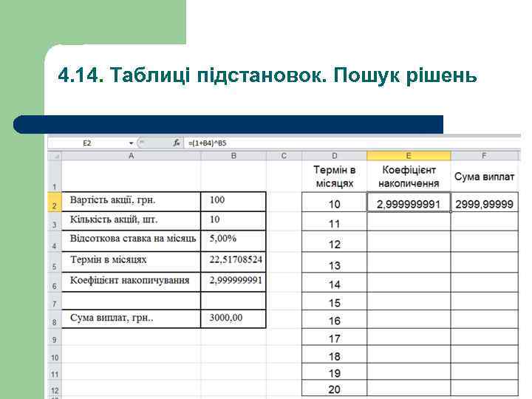Screen dimensions: 532x399
Task: Open the Name Box dropdown arrow
Action: pyautogui.click(x=132, y=143)
